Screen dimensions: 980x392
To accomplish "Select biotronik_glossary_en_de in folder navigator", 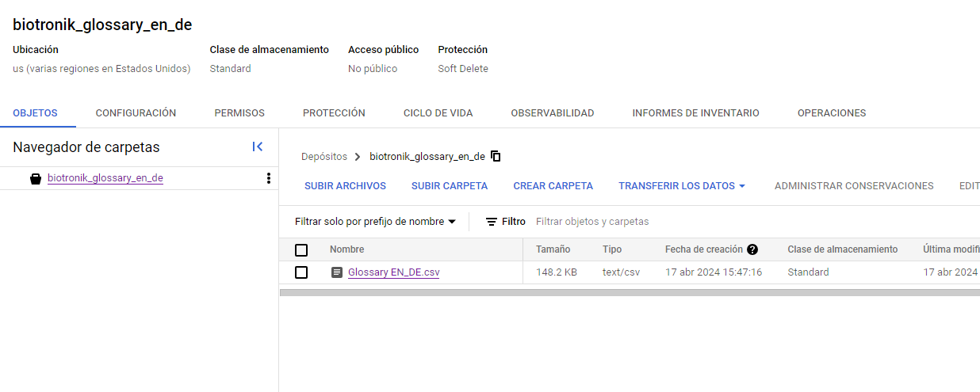I will click(x=105, y=178).
